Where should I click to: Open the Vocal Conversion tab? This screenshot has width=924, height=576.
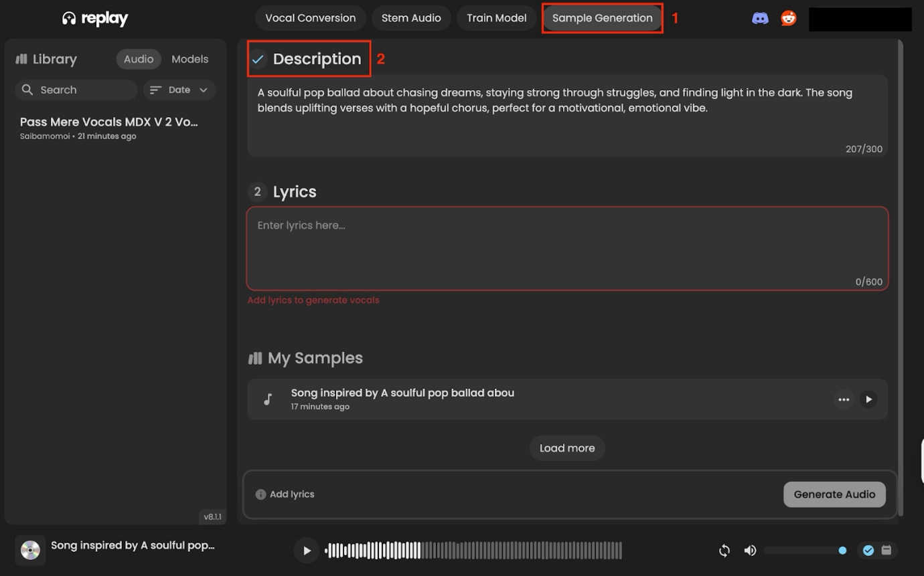[x=310, y=18]
